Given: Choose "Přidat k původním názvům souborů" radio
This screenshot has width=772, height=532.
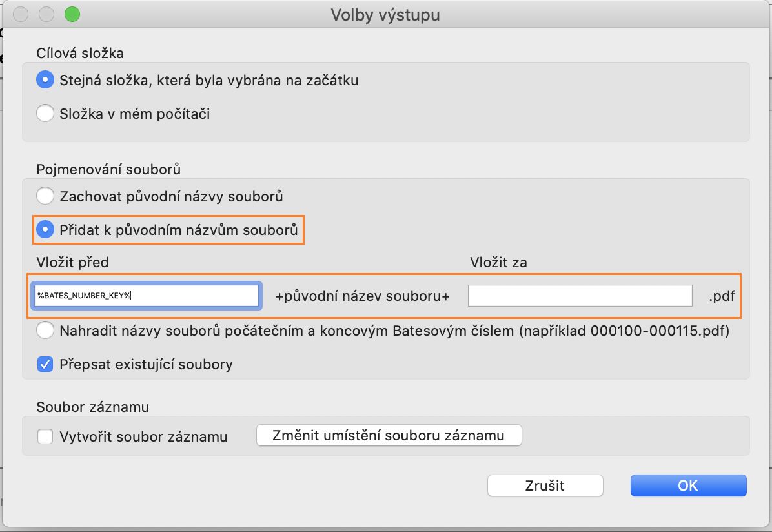Looking at the screenshot, I should click(45, 230).
